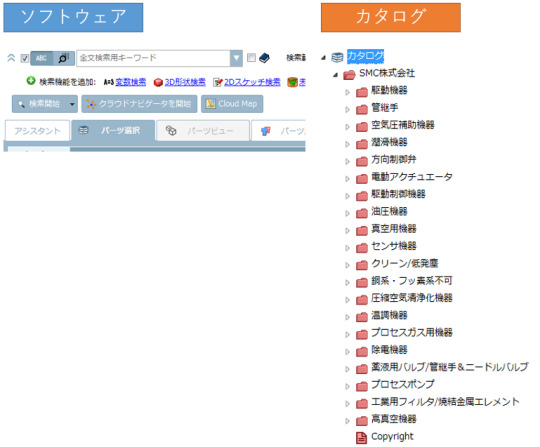Expand the 駆動機器 folder
Screen dimensions: 540x447
(x=347, y=92)
